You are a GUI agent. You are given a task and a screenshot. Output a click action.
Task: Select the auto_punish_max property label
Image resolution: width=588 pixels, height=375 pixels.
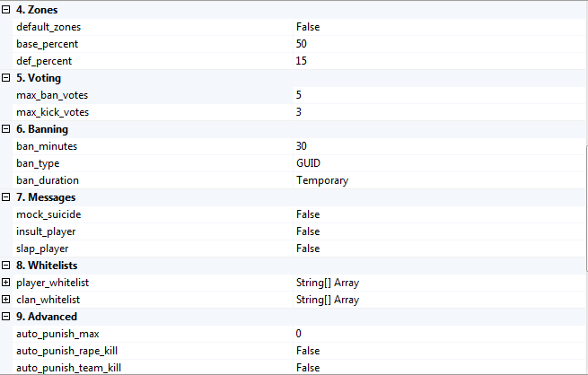tap(58, 334)
